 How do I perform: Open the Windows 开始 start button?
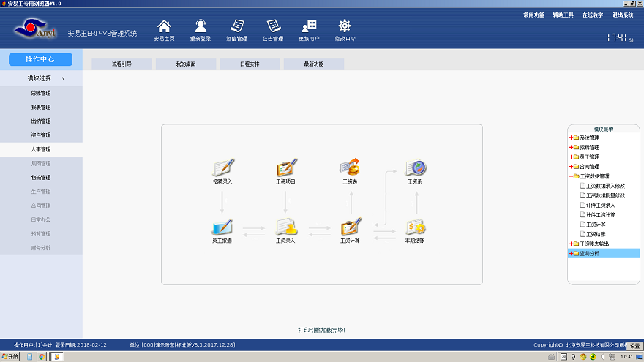[x=10, y=357]
